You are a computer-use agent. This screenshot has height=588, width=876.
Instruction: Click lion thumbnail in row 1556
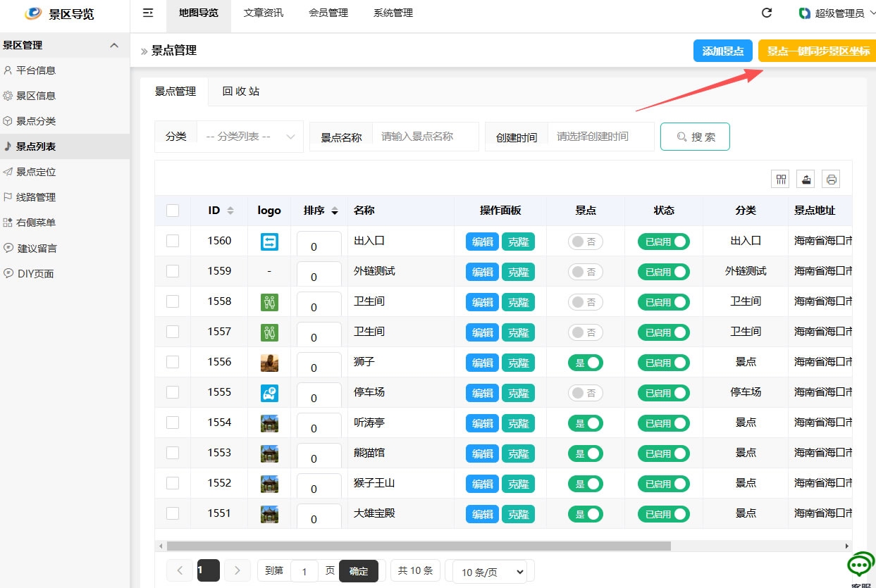click(x=269, y=363)
